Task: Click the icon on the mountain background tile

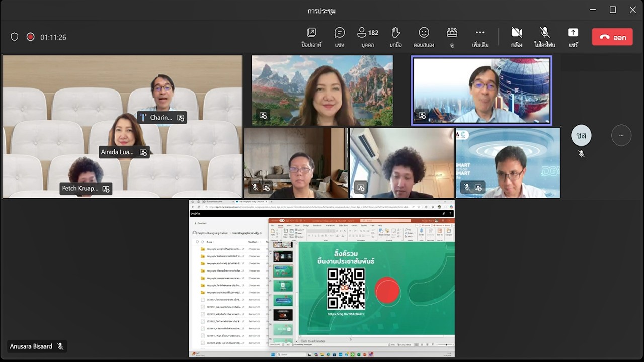Action: (x=263, y=115)
